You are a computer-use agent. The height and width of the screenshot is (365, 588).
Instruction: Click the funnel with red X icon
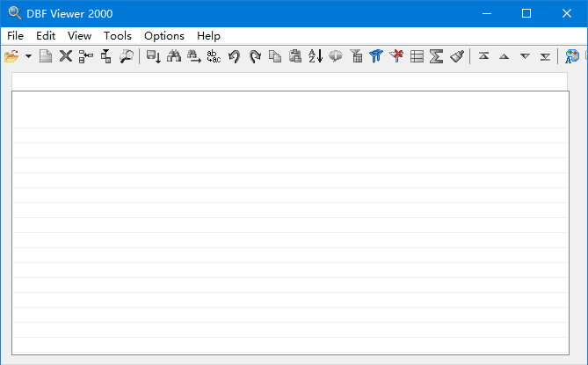(x=396, y=56)
